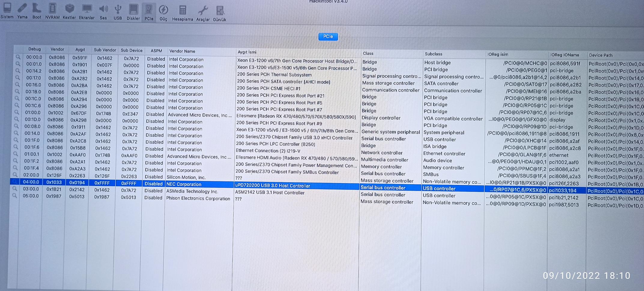
Task: Select the VGA compatible controller subclass cell
Action: [453, 119]
